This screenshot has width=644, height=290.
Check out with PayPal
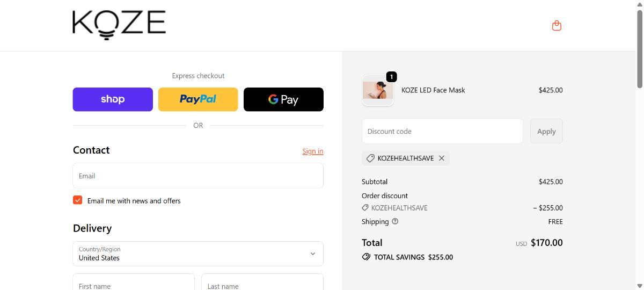pyautogui.click(x=198, y=99)
